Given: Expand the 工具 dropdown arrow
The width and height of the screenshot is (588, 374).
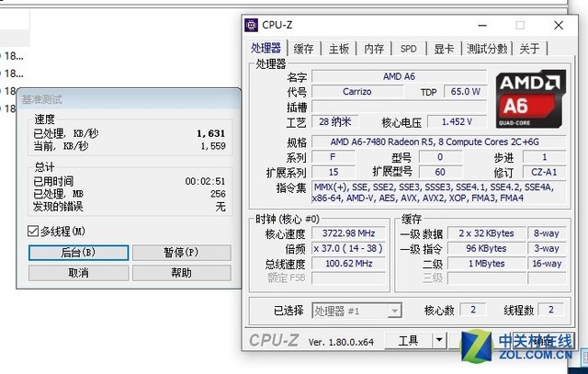Looking at the screenshot, I should click(439, 341).
